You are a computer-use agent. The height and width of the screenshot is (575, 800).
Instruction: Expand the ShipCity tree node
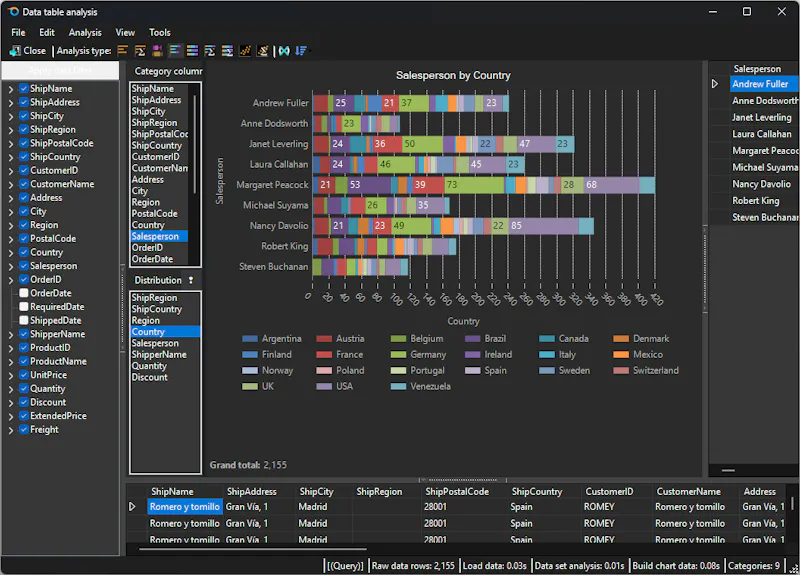click(x=11, y=116)
